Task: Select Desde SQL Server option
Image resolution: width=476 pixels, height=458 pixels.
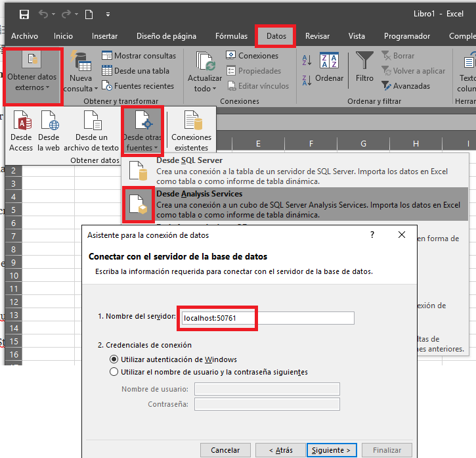Action: (x=295, y=170)
